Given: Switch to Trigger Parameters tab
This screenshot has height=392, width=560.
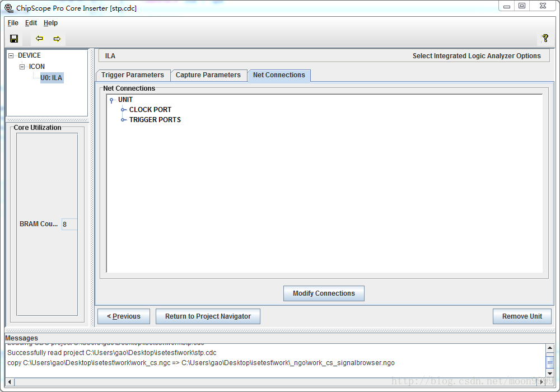Looking at the screenshot, I should click(133, 75).
